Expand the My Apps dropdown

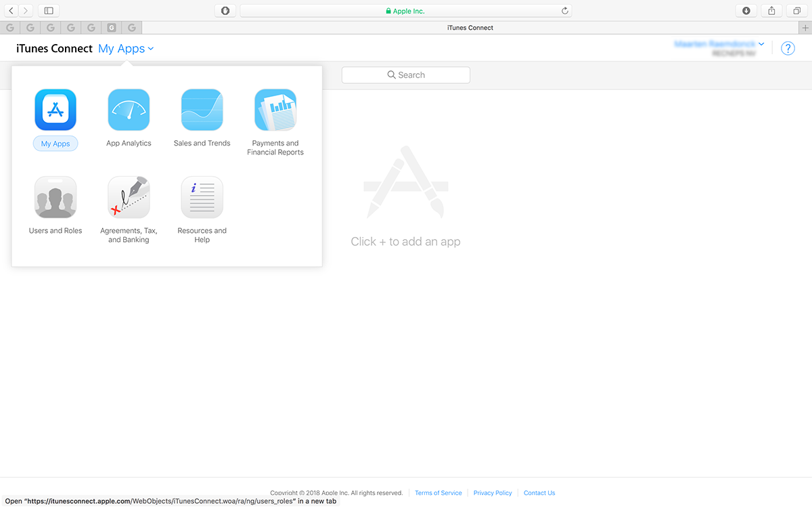[126, 48]
